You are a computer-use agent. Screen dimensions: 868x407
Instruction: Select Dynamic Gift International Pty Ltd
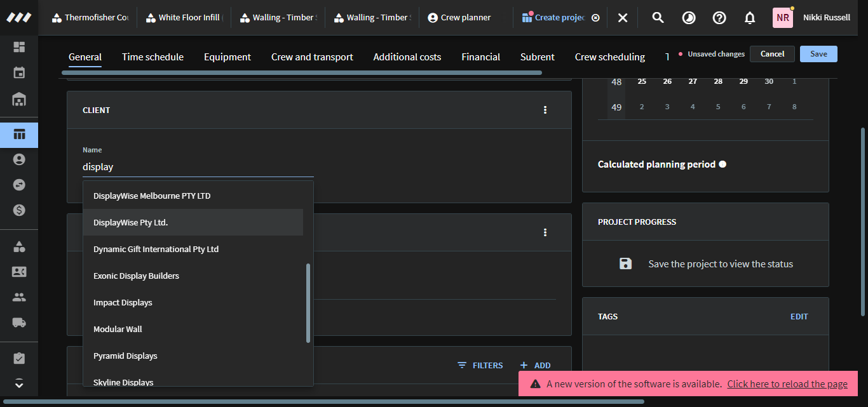[x=193, y=249]
